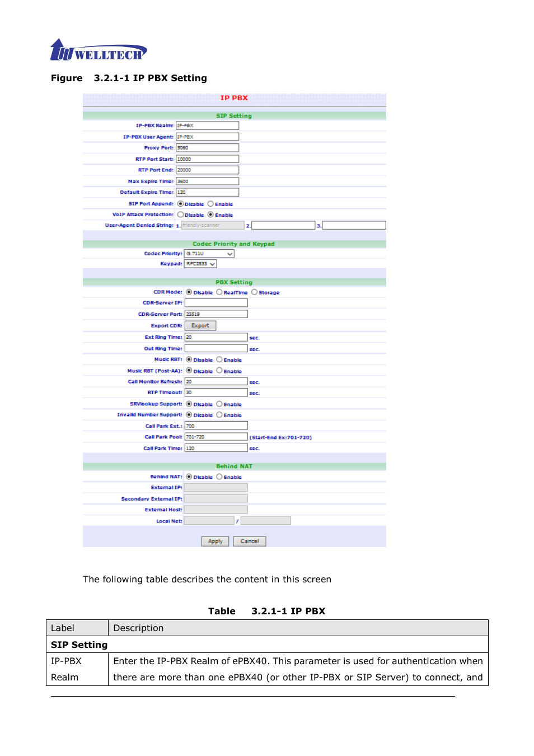Screen dimensions: 534x756
Task: Enable Music RBT (Post-AA)
Action: (219, 371)
